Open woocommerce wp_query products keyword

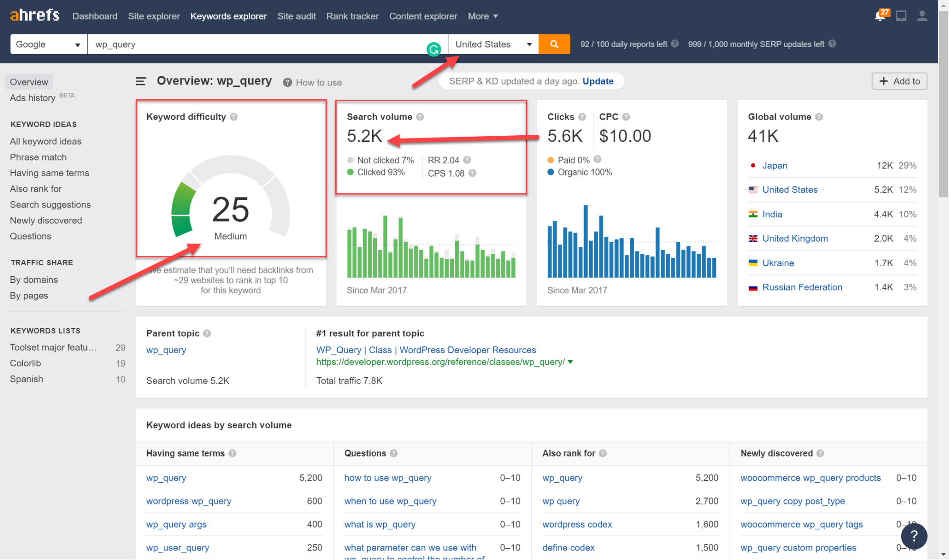tap(810, 478)
